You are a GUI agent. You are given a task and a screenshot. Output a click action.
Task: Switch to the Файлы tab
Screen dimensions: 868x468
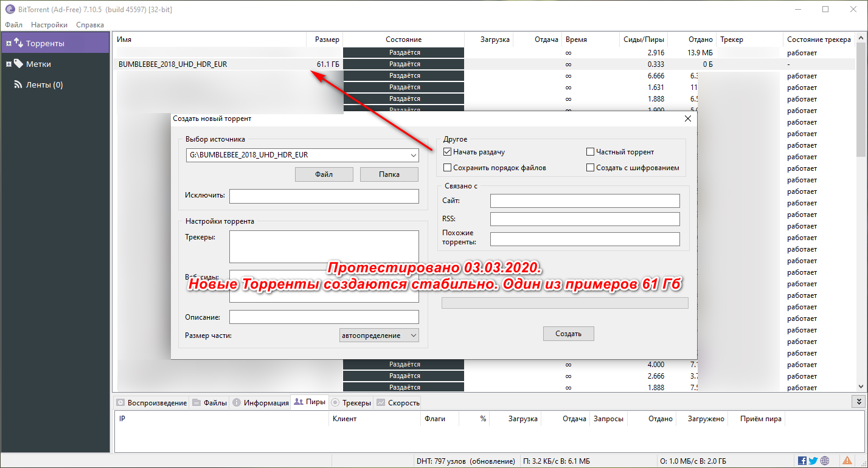(210, 402)
